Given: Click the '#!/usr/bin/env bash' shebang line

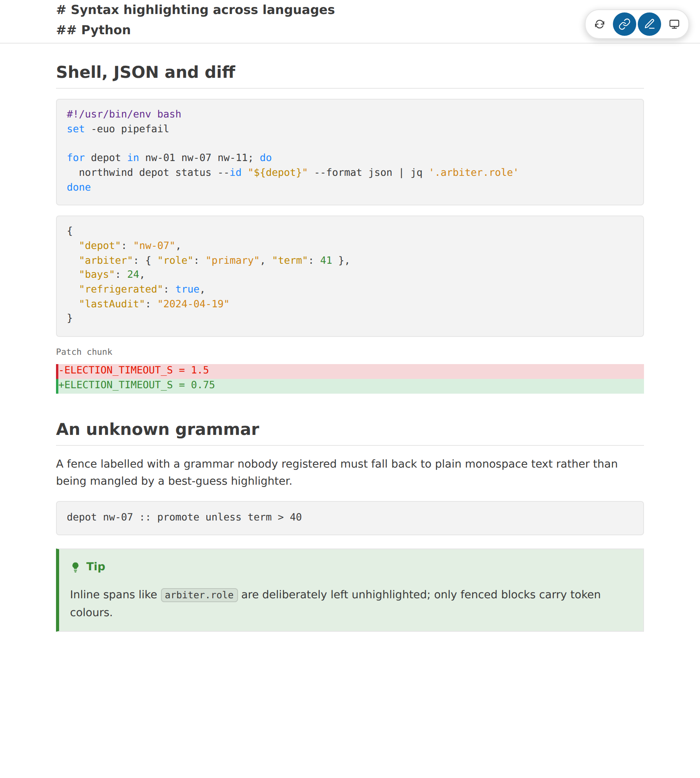Looking at the screenshot, I should 124,114.
